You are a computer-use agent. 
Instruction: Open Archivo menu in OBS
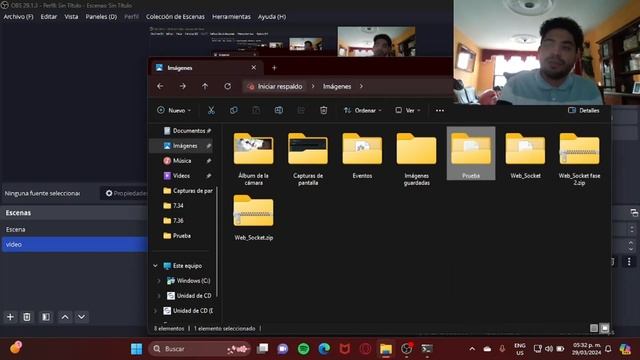[18, 17]
